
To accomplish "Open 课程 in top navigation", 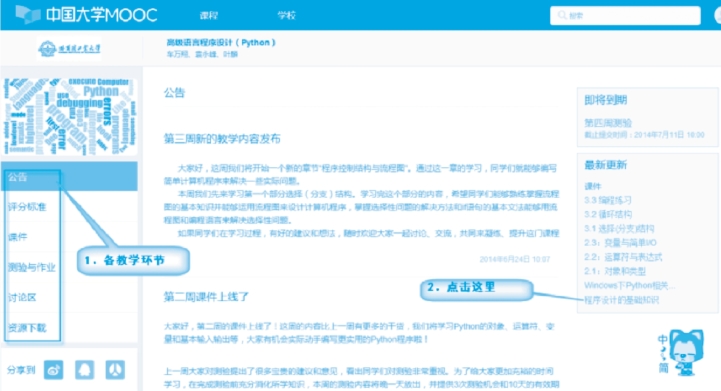I will [209, 15].
